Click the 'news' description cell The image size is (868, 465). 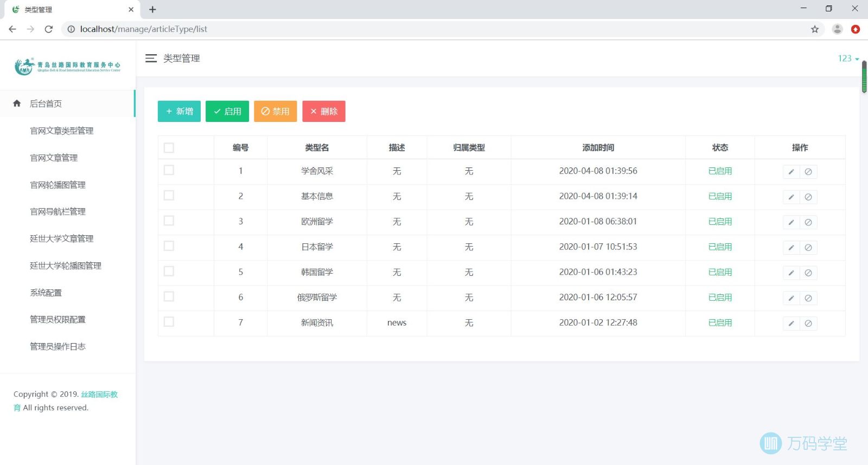click(x=397, y=322)
